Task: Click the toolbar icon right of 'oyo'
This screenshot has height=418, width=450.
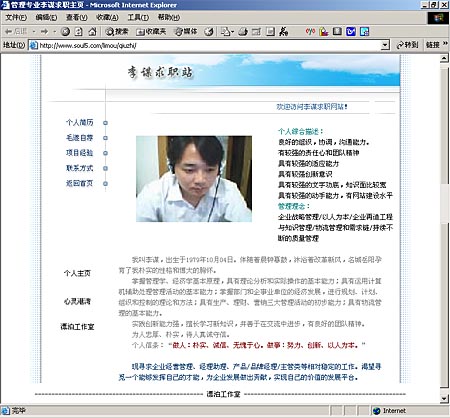Action: (x=324, y=32)
